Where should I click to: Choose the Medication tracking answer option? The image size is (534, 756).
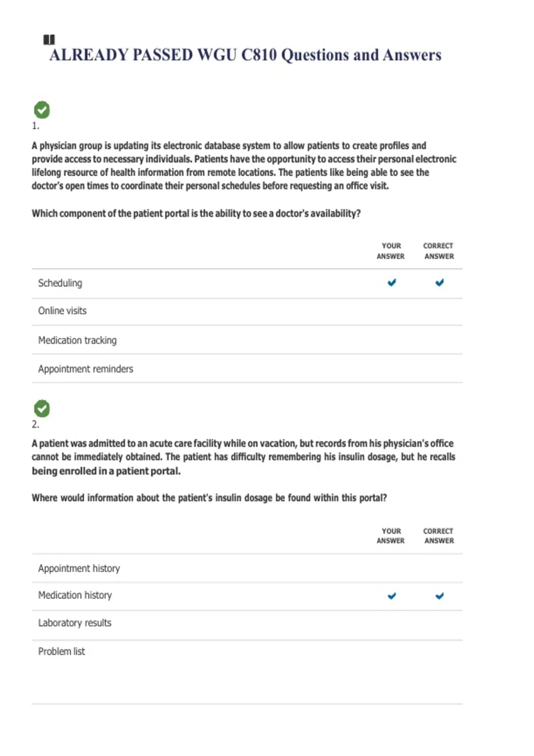pos(77,340)
